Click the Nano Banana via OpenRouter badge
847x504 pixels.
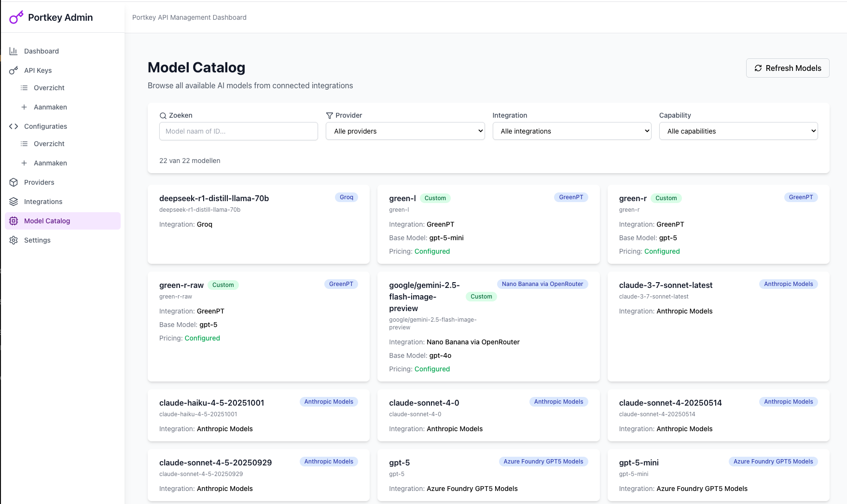[542, 284]
